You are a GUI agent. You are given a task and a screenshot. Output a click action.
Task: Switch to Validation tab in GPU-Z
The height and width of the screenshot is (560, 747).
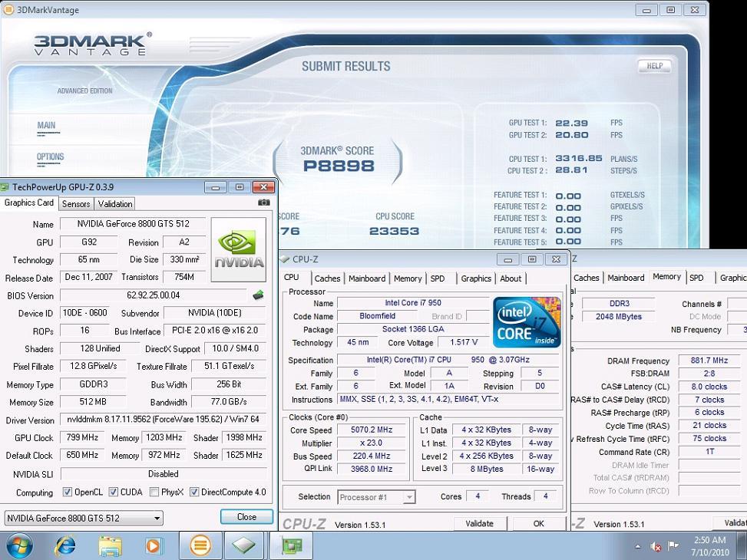[x=115, y=204]
